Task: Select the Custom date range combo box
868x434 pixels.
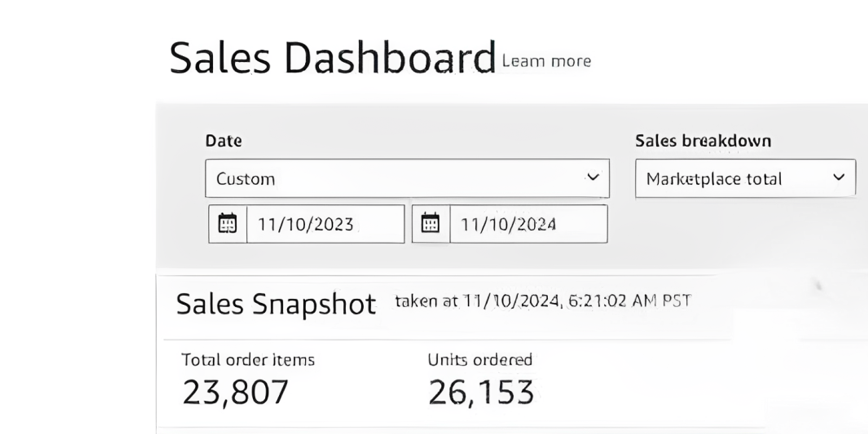Action: tap(395, 178)
